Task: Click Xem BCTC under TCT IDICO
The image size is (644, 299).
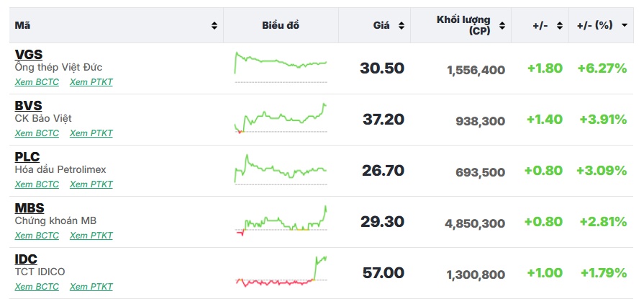Action: click(x=37, y=287)
